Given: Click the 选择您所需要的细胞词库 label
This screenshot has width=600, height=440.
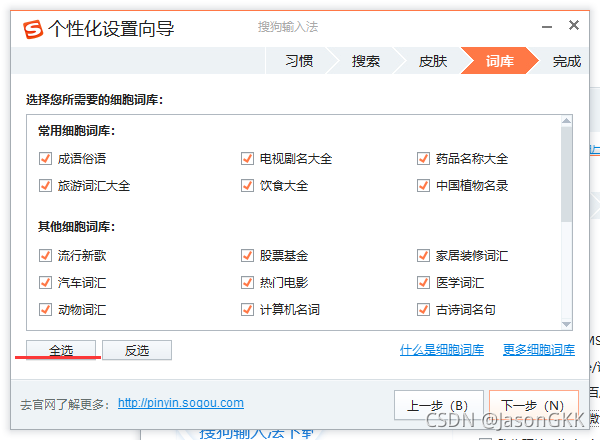Looking at the screenshot, I should [x=95, y=100].
